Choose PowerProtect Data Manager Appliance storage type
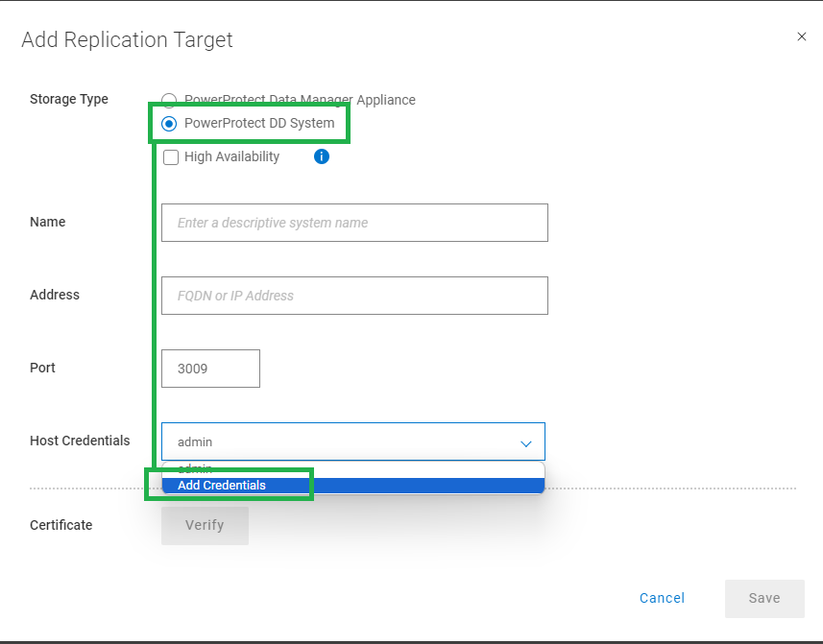The height and width of the screenshot is (644, 823). tap(169, 100)
